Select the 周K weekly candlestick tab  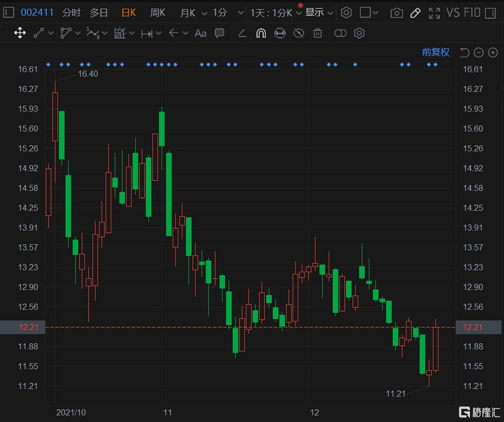pos(157,13)
